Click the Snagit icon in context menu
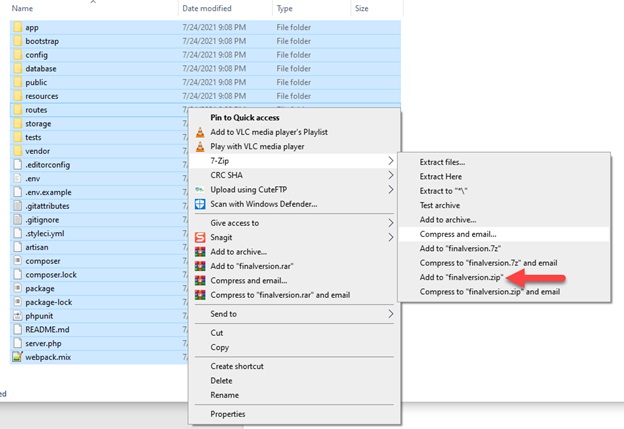 tap(200, 237)
